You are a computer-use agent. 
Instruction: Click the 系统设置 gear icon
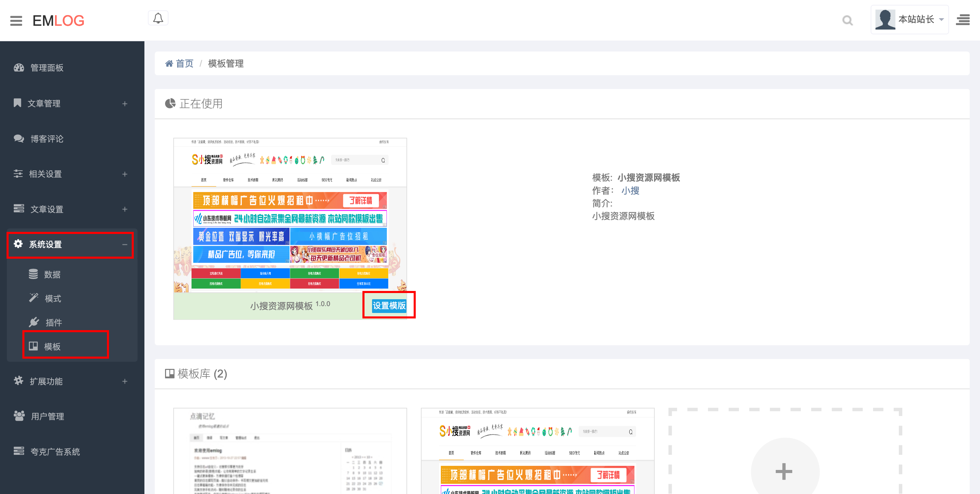point(18,244)
